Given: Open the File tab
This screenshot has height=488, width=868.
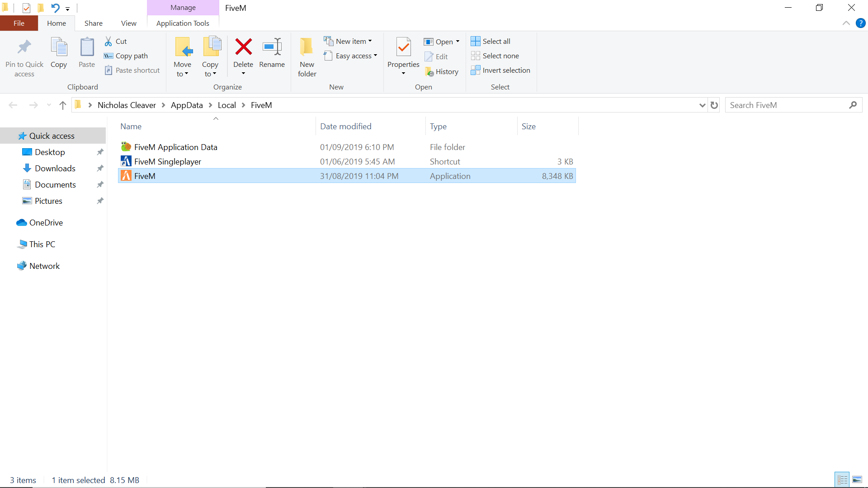Looking at the screenshot, I should point(19,23).
